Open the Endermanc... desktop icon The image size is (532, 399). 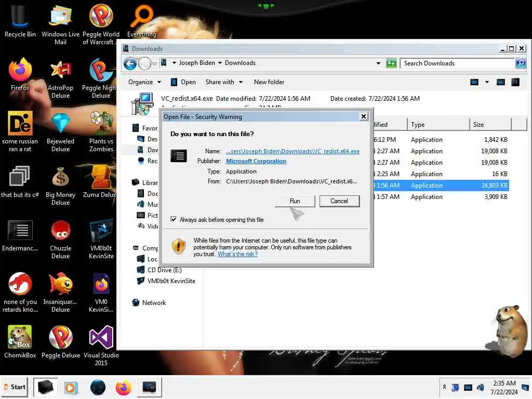(x=20, y=235)
